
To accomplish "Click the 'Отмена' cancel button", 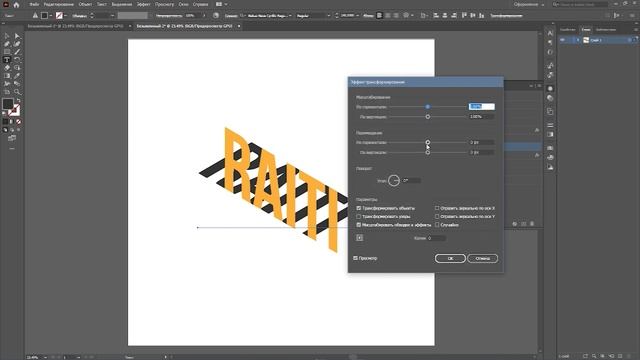I will pyautogui.click(x=482, y=258).
